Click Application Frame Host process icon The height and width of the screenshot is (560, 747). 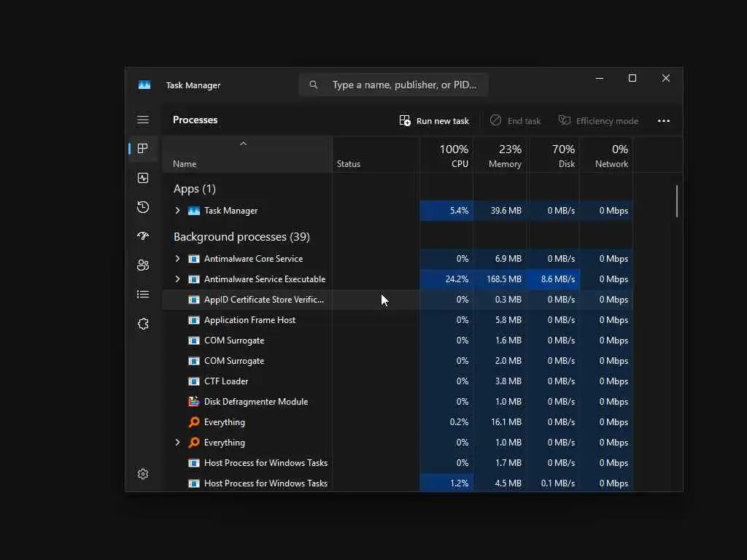(x=193, y=320)
